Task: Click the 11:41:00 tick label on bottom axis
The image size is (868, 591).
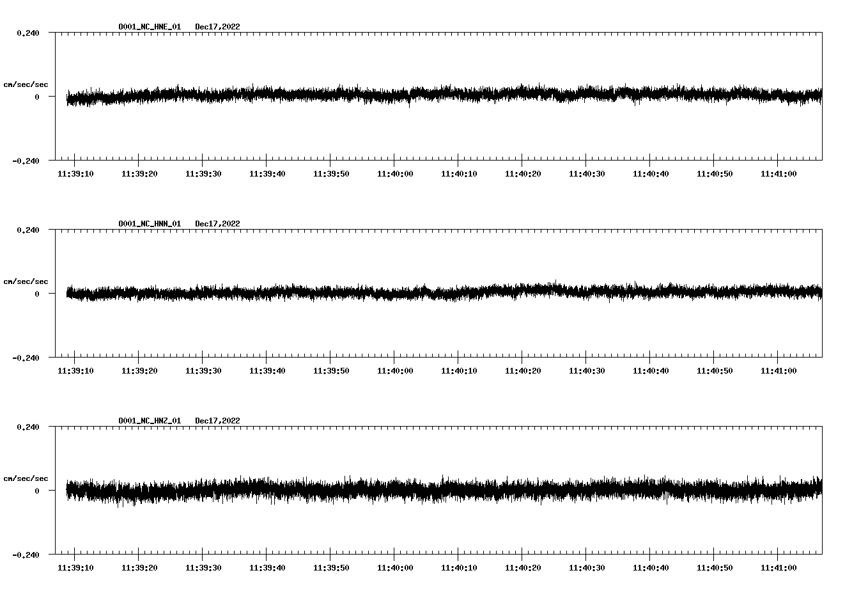Action: click(x=779, y=566)
